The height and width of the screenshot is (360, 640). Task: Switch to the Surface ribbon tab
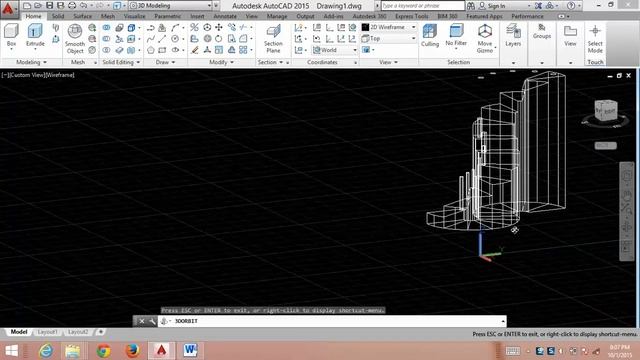click(x=82, y=16)
